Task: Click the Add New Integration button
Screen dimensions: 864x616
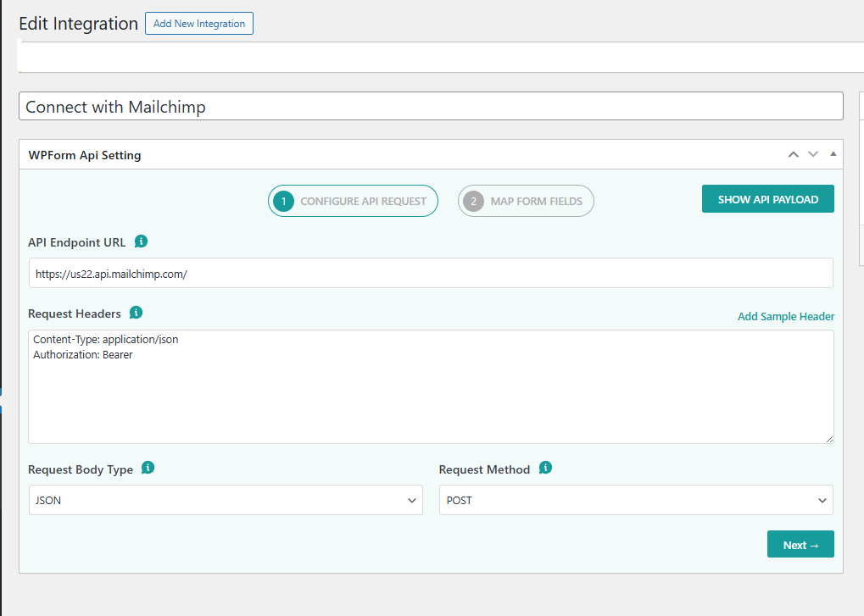Action: [198, 23]
